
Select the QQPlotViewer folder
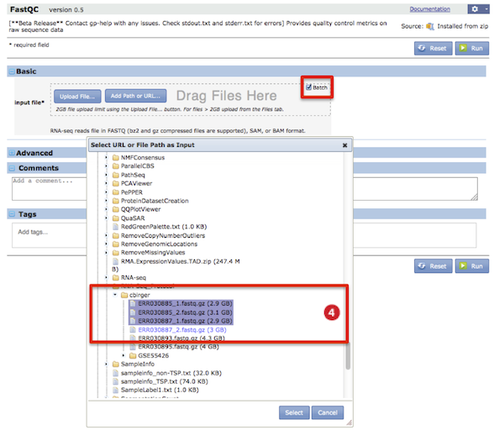click(142, 211)
